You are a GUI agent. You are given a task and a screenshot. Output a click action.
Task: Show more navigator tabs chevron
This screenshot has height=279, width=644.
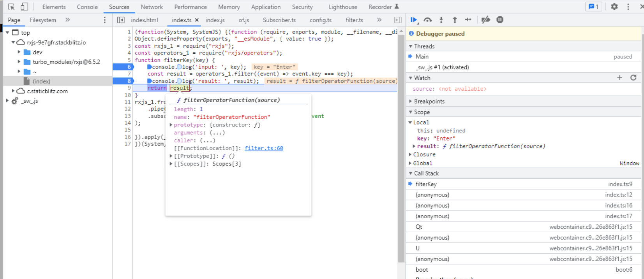coord(67,20)
